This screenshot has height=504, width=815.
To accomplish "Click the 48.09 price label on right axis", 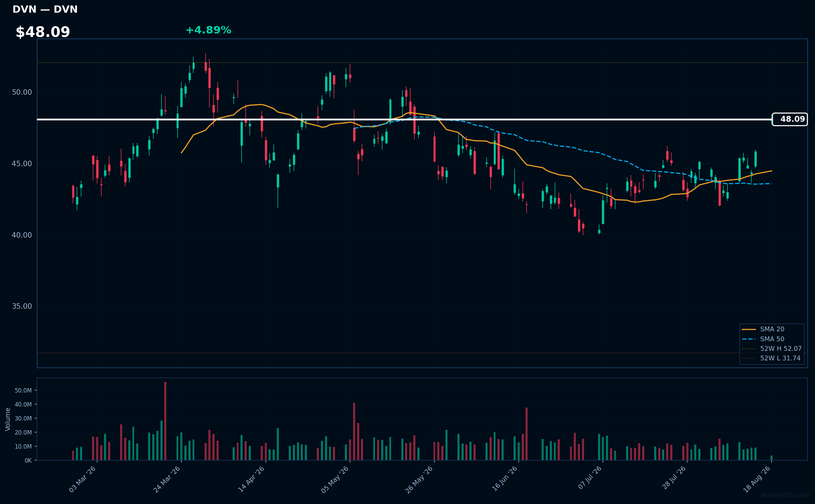I will pyautogui.click(x=790, y=119).
